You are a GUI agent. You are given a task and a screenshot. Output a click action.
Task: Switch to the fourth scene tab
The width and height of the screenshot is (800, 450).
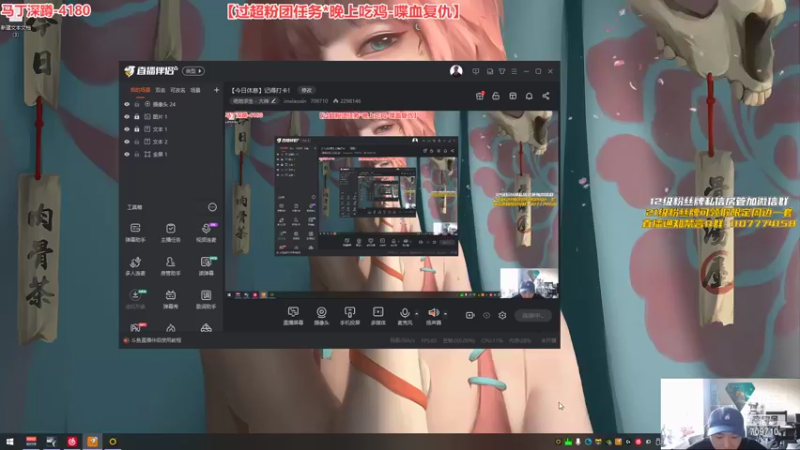point(195,90)
